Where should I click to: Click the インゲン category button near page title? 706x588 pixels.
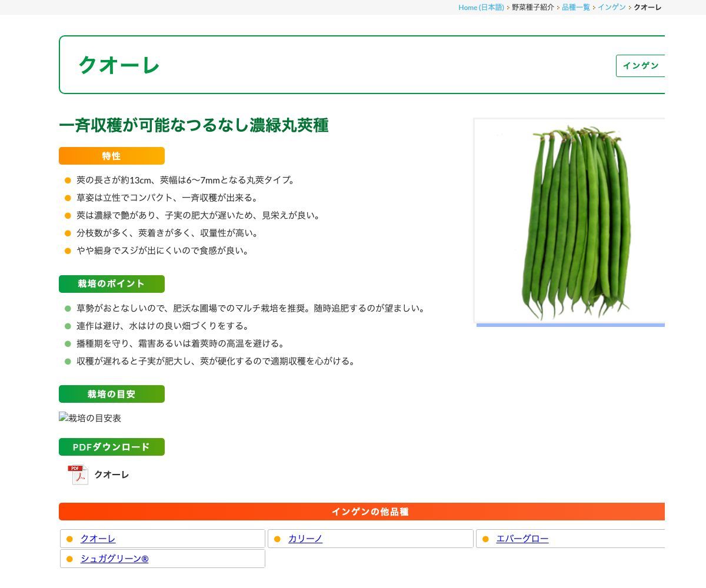tap(641, 66)
